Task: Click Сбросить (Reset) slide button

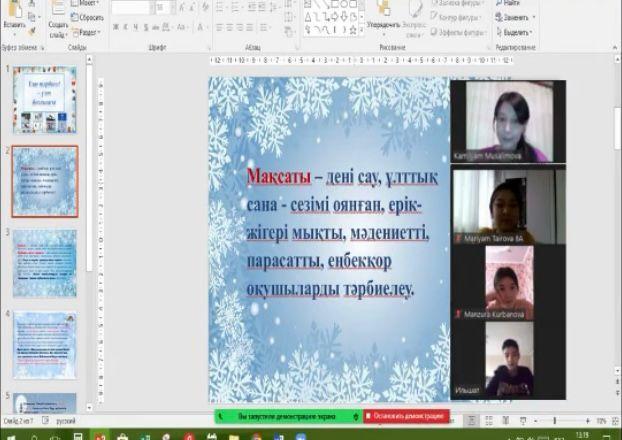Action: coord(87,17)
